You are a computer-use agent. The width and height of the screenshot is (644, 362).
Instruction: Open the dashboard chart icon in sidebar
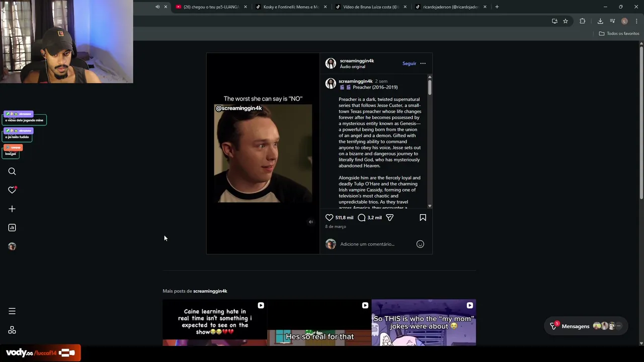tap(12, 228)
